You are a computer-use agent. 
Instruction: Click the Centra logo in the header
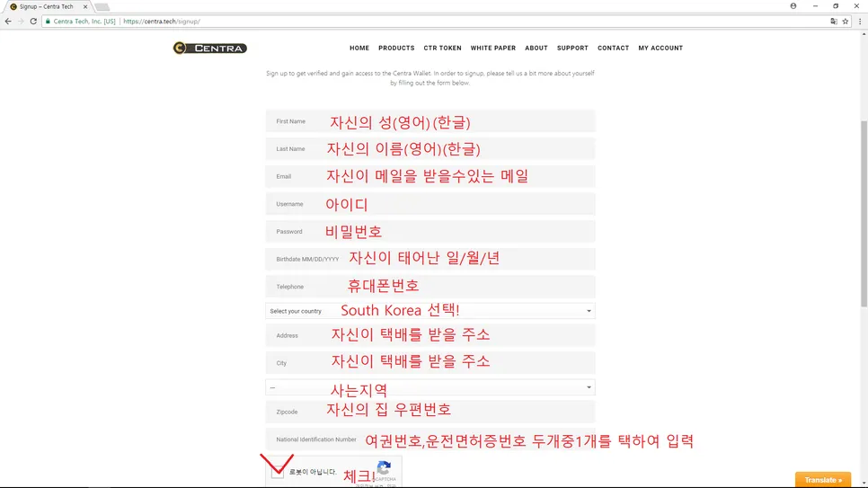point(209,49)
